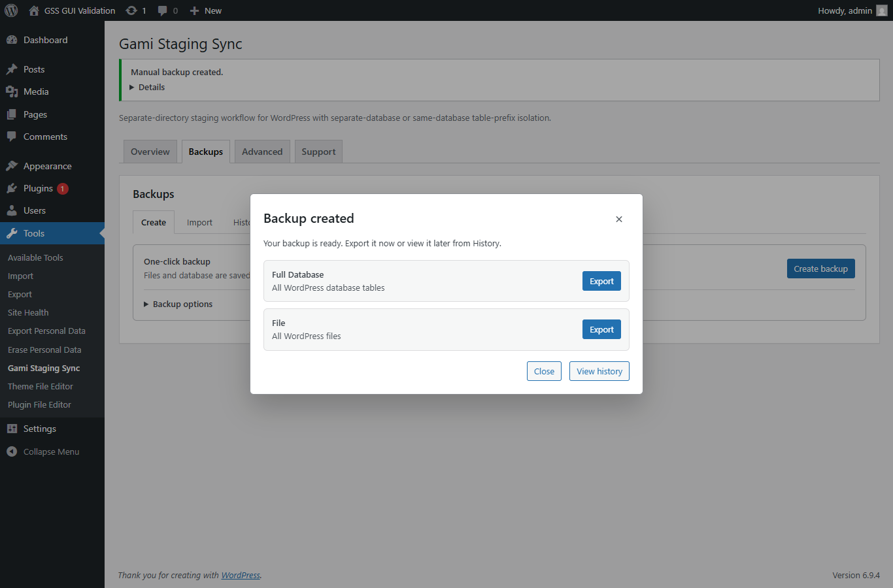893x588 pixels.
Task: Click the Collapse Menu arrow icon
Action: 12,451
